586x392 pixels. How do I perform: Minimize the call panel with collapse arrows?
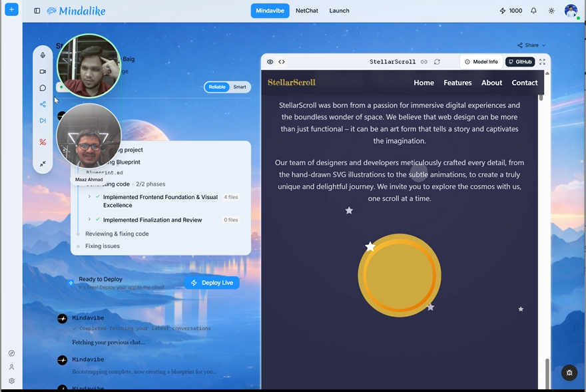tap(43, 164)
